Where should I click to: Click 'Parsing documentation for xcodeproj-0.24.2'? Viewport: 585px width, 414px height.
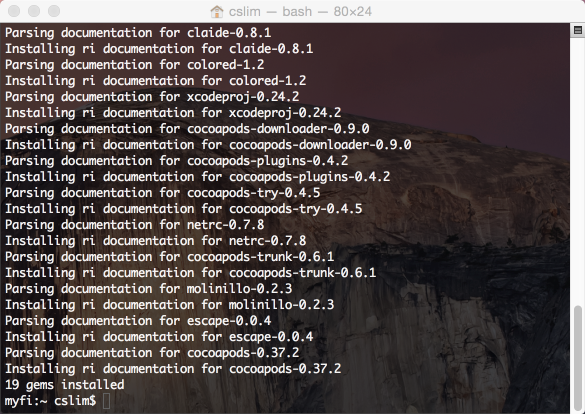pyautogui.click(x=152, y=97)
